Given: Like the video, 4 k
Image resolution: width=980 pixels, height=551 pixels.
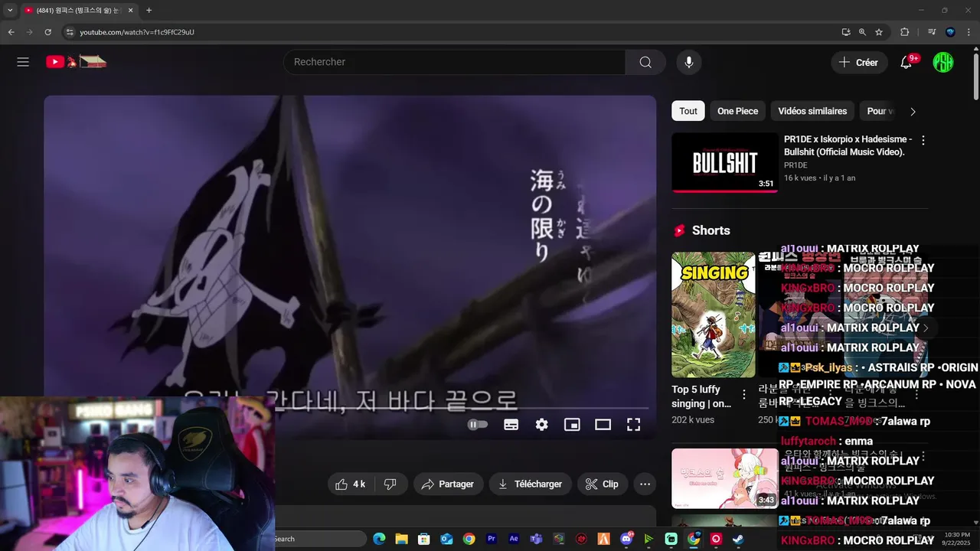Looking at the screenshot, I should point(351,484).
